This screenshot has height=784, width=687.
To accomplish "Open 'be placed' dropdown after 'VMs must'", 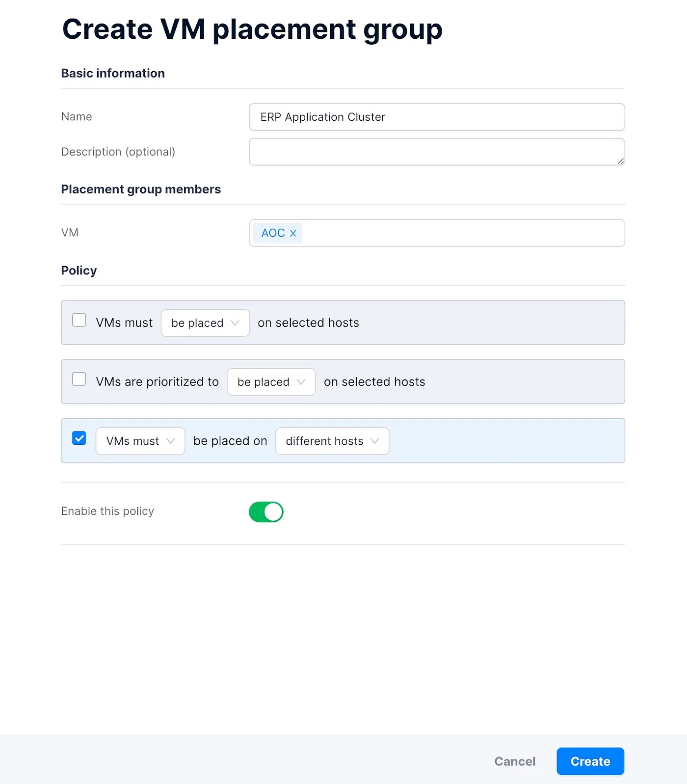I will (205, 323).
